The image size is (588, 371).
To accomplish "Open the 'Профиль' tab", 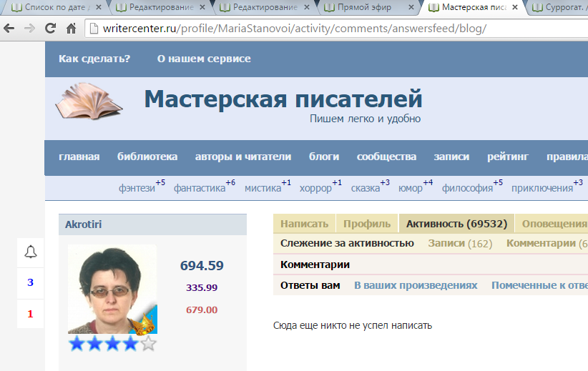I will pyautogui.click(x=367, y=224).
